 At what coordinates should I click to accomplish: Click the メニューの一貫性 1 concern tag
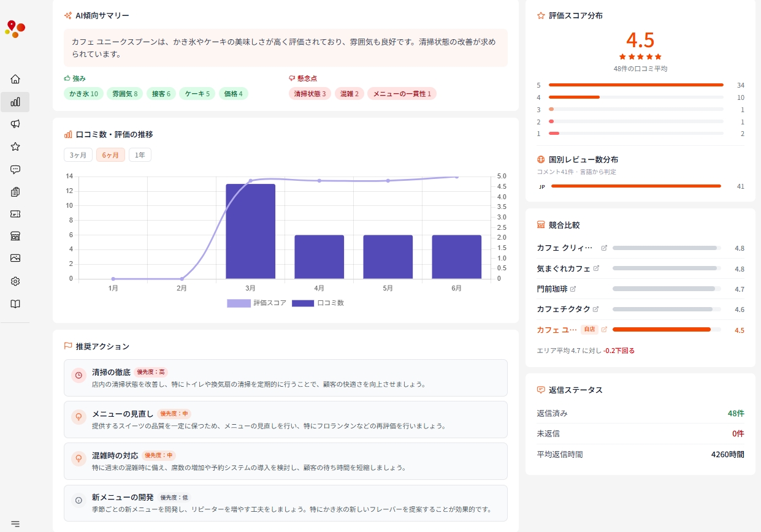(402, 94)
